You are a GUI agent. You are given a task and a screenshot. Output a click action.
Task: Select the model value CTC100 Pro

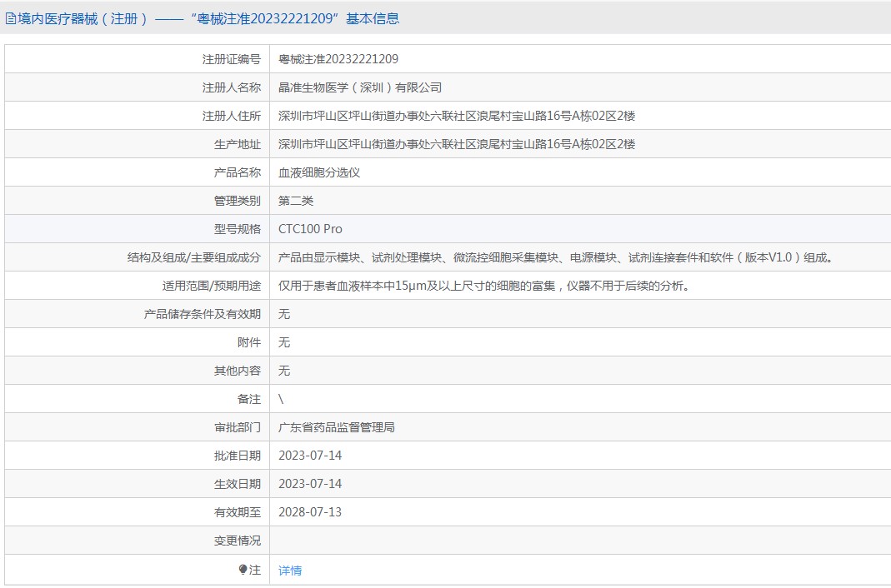pos(310,229)
